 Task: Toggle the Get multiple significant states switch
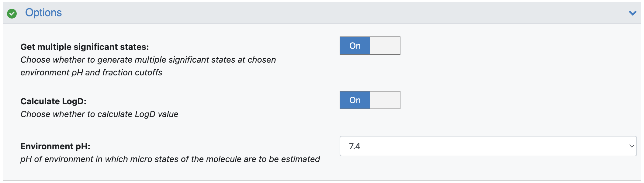[370, 46]
